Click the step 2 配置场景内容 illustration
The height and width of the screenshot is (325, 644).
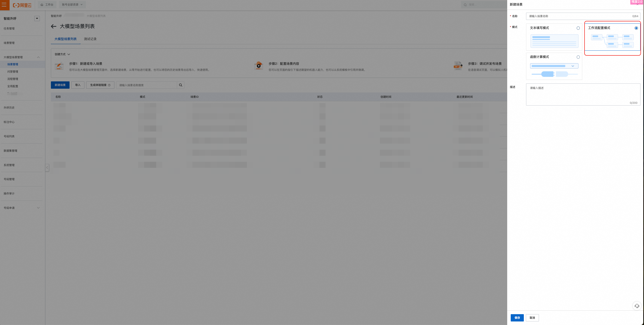[x=259, y=66]
